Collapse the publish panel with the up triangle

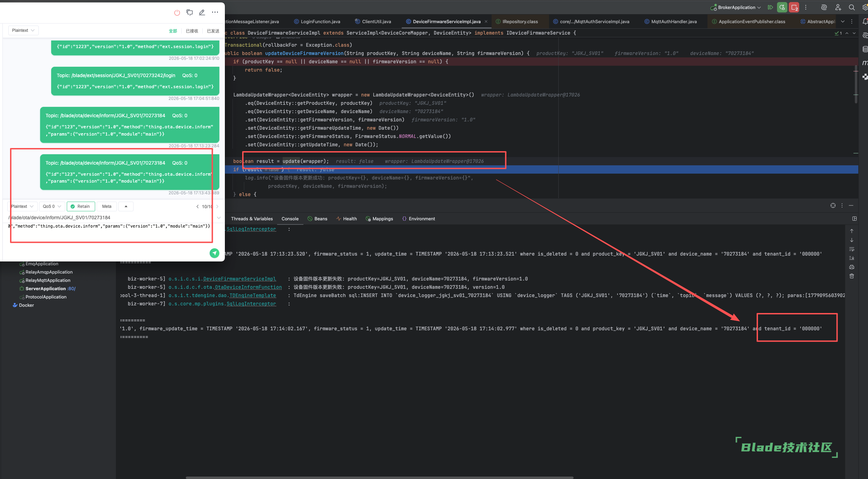pos(126,206)
